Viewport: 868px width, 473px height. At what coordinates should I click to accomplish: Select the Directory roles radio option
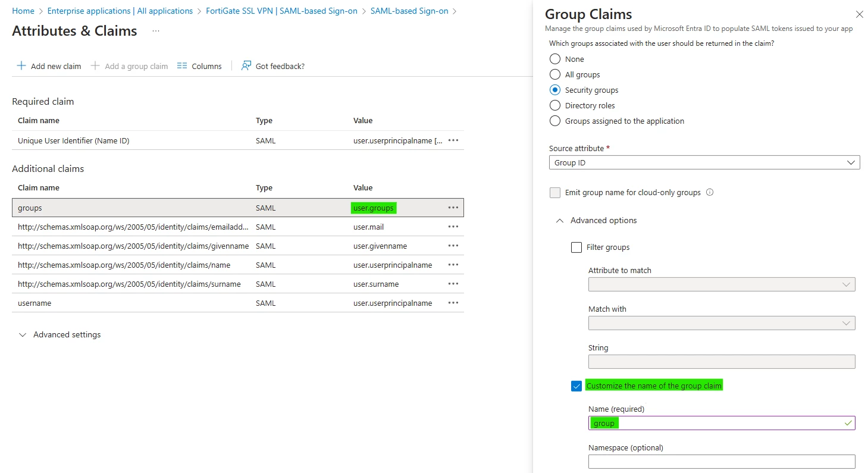[x=555, y=105]
